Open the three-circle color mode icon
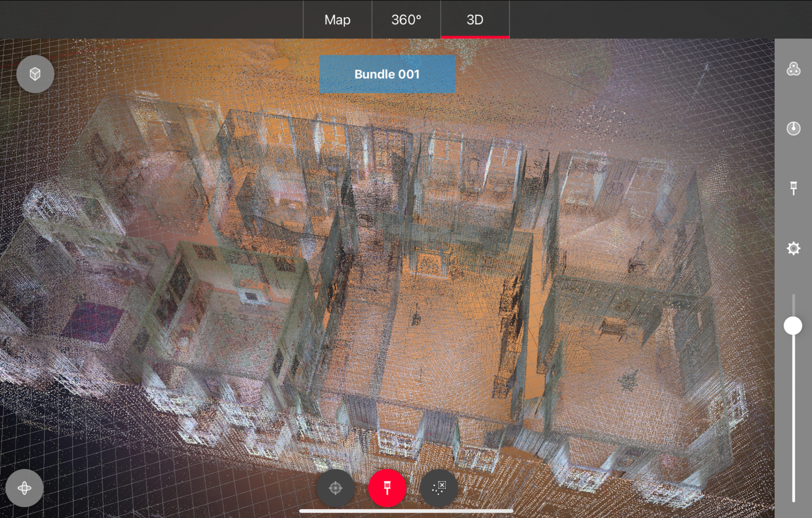 pos(793,69)
